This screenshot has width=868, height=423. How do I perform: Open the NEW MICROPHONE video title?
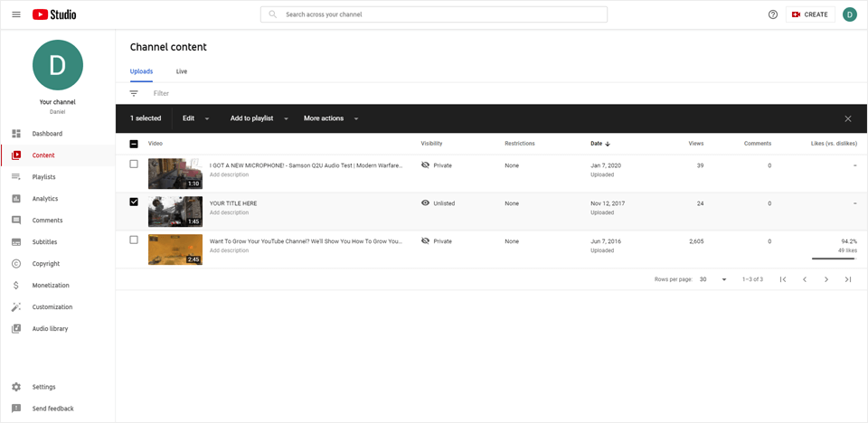click(x=307, y=165)
